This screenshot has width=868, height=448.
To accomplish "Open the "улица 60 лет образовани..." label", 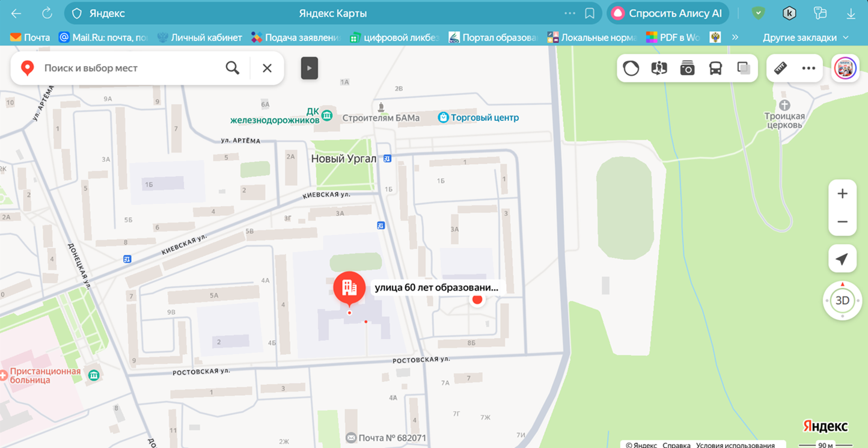I will coord(436,287).
